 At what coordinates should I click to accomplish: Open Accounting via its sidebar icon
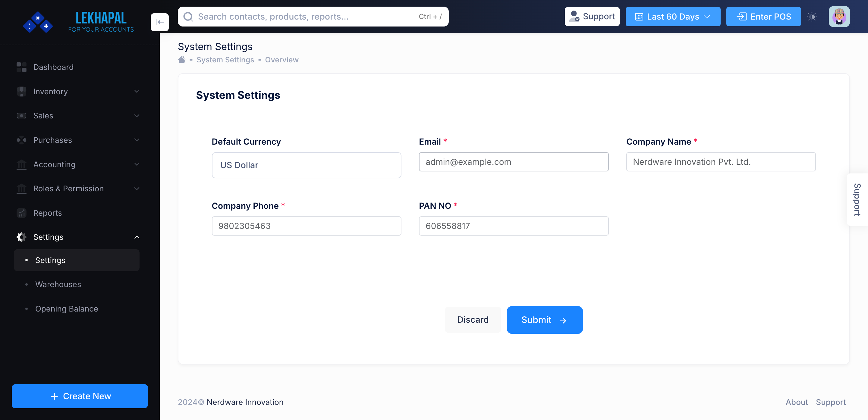point(21,165)
